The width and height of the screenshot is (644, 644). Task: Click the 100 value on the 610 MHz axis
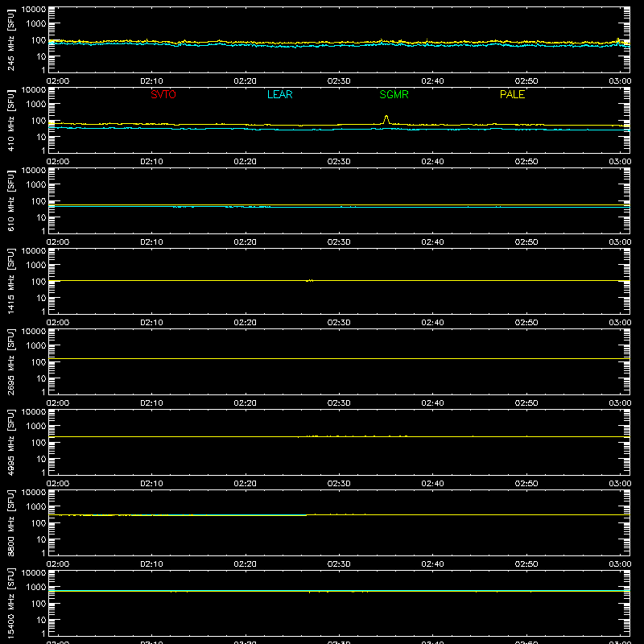(x=39, y=201)
